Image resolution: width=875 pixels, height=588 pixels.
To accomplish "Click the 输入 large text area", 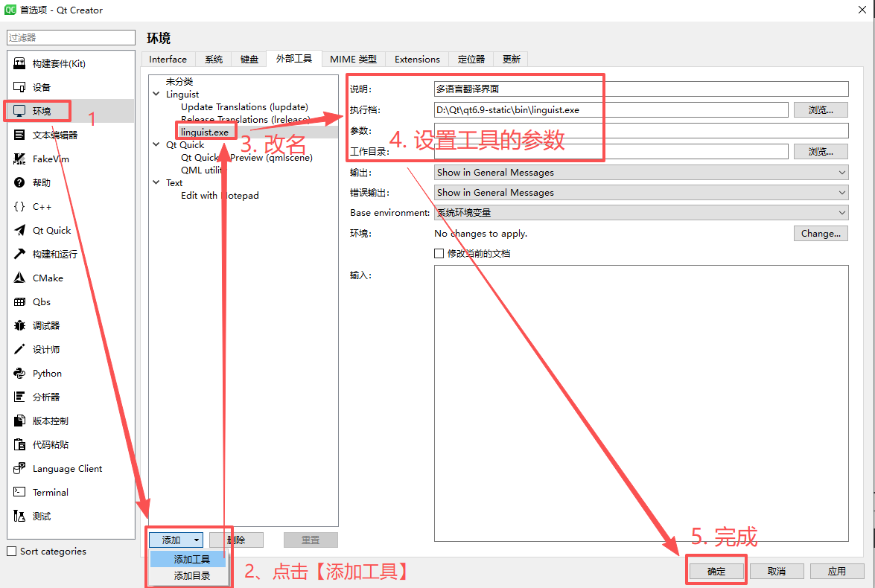I will point(641,403).
